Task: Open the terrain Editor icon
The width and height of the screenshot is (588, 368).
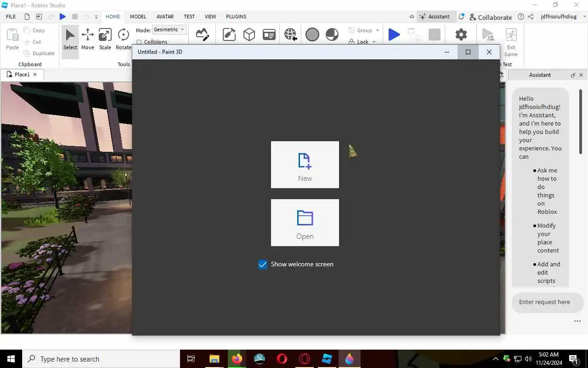Action: pos(202,34)
